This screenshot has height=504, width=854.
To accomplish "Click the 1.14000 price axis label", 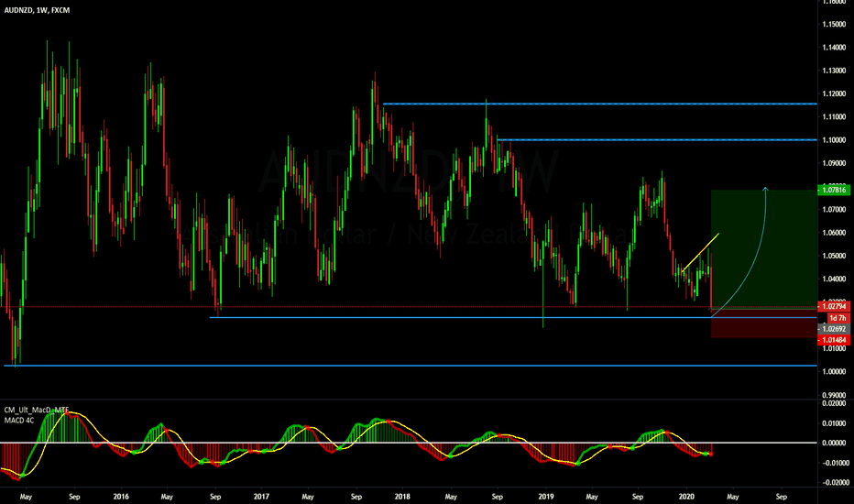I will pyautogui.click(x=835, y=48).
